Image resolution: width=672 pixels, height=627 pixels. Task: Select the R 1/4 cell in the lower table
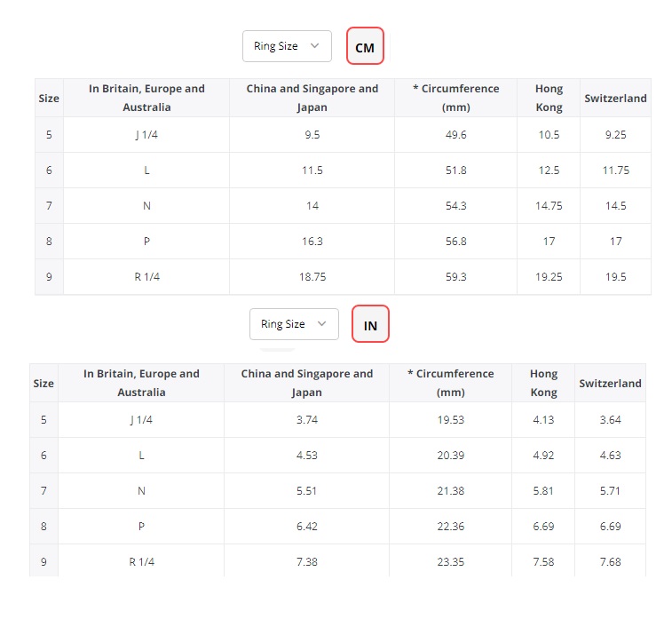coord(141,562)
